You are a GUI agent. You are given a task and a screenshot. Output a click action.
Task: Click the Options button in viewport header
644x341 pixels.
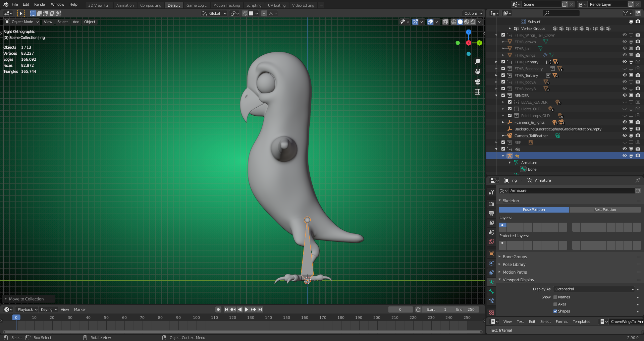[473, 13]
